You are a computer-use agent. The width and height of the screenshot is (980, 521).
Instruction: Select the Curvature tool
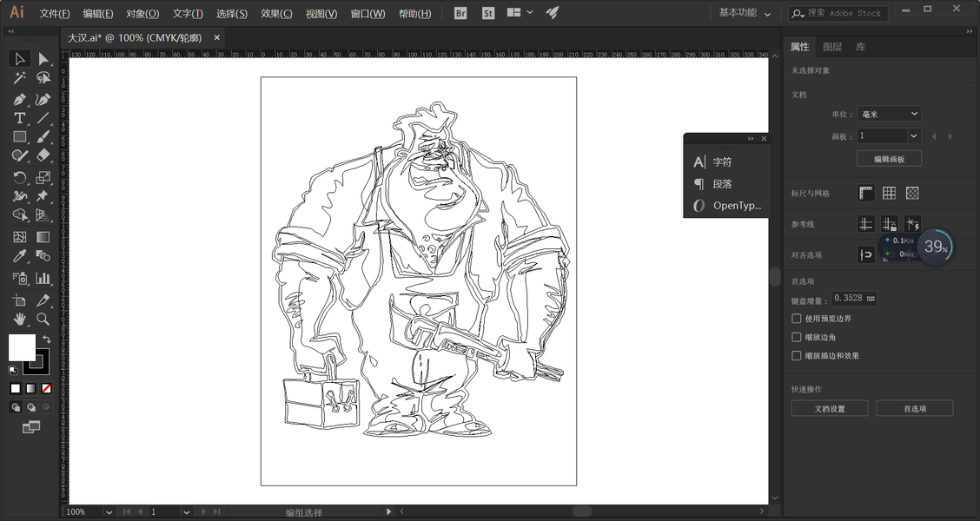[43, 99]
